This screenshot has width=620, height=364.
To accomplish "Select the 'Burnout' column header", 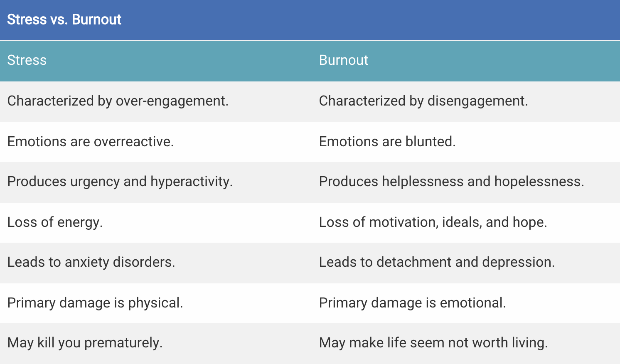I will [x=343, y=60].
